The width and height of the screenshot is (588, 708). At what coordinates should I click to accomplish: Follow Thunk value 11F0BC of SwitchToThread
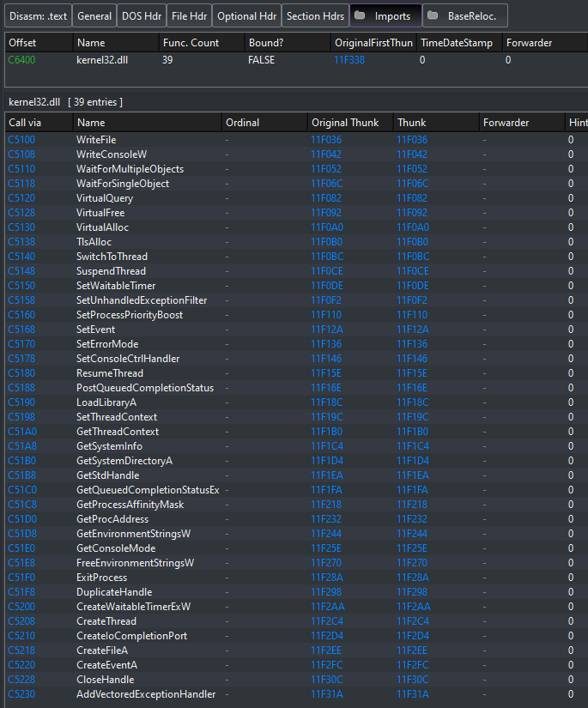point(413,257)
